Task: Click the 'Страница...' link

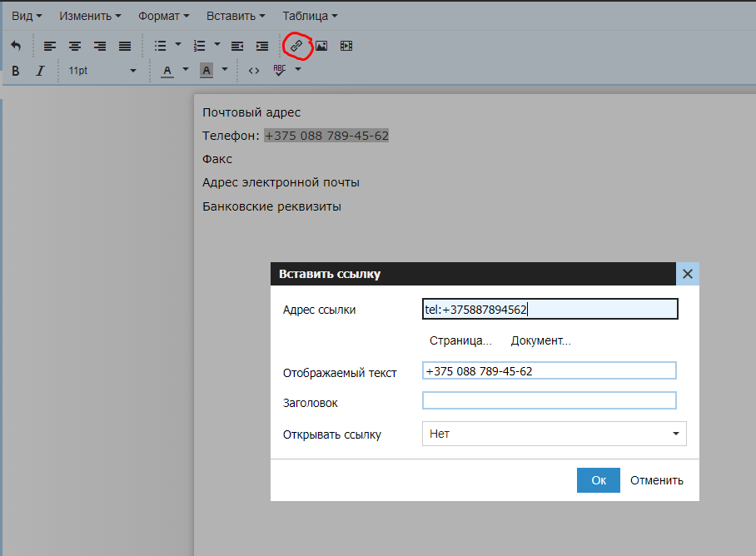Action: pos(460,340)
